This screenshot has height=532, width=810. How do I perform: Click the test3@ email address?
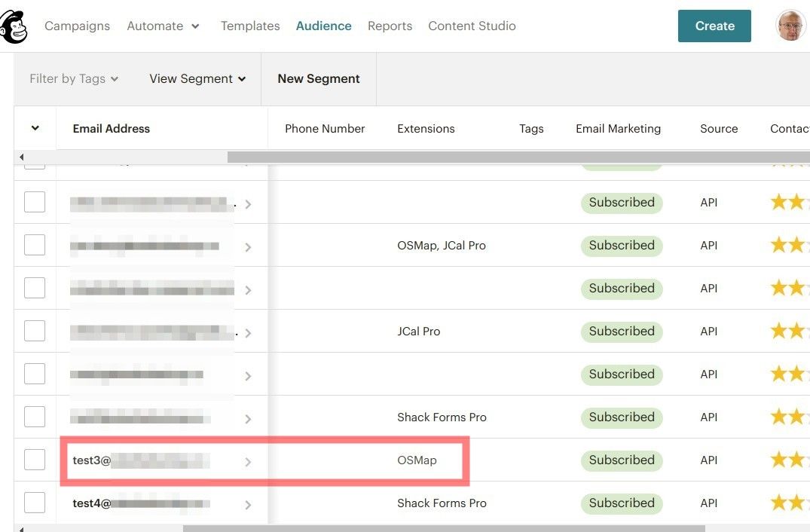(x=141, y=460)
